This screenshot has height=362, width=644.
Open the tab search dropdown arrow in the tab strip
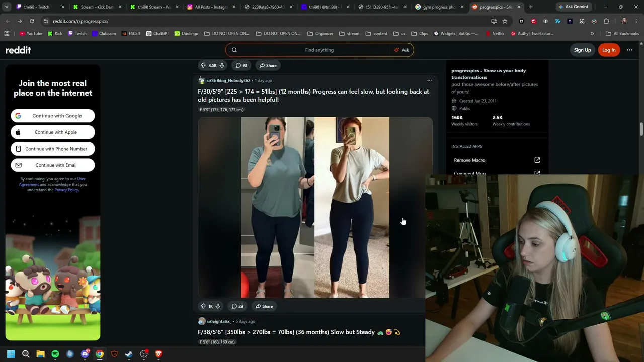tap(7, 7)
